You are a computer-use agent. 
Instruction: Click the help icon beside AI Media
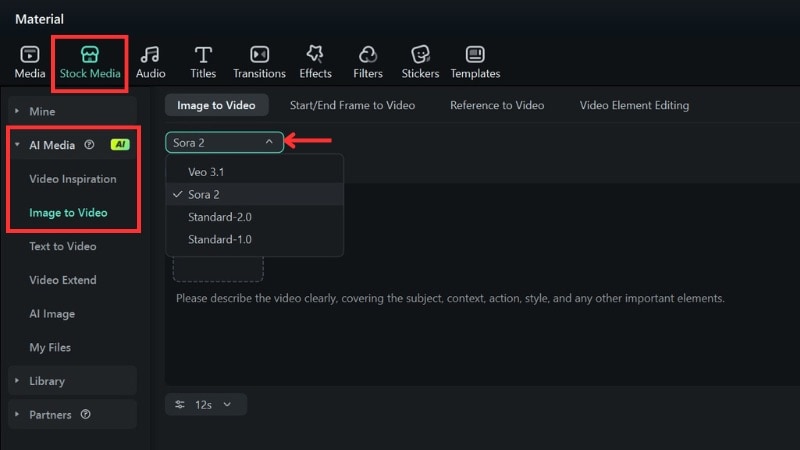point(89,145)
